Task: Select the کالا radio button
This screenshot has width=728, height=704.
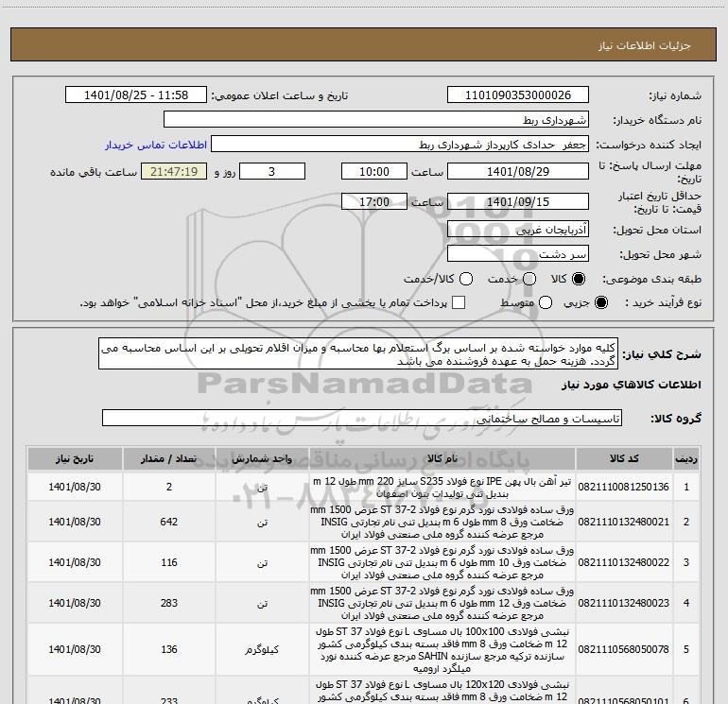Action: coord(579,279)
